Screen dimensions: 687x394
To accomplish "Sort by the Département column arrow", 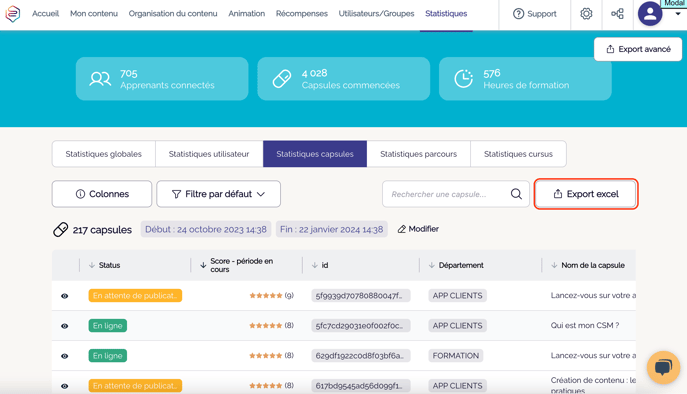I will point(432,265).
